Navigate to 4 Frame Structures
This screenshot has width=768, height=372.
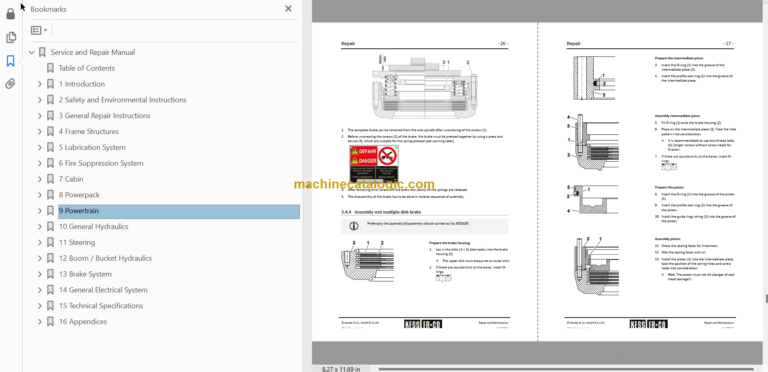point(89,132)
